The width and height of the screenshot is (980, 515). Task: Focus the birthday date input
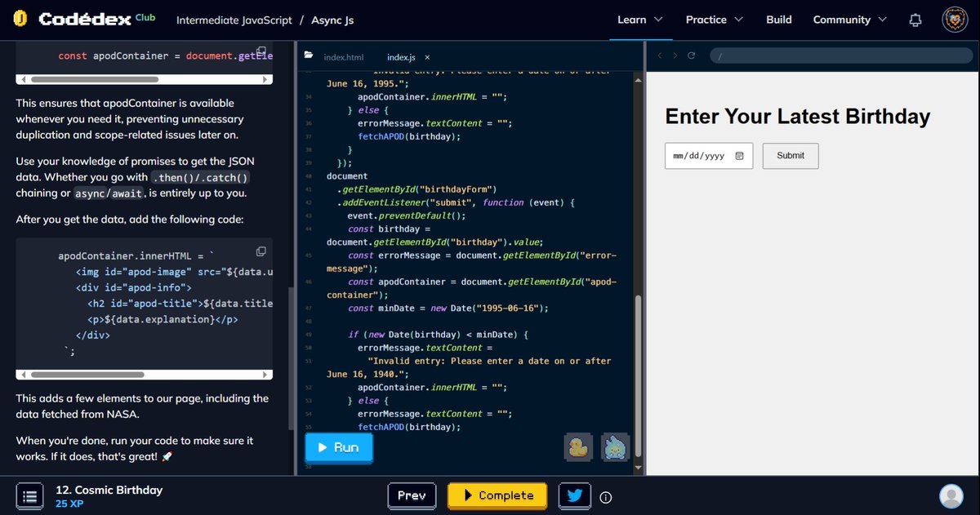[x=709, y=156]
